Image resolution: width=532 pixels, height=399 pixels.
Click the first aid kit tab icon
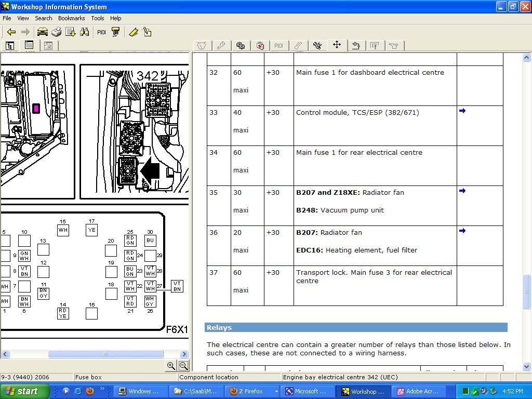point(260,46)
